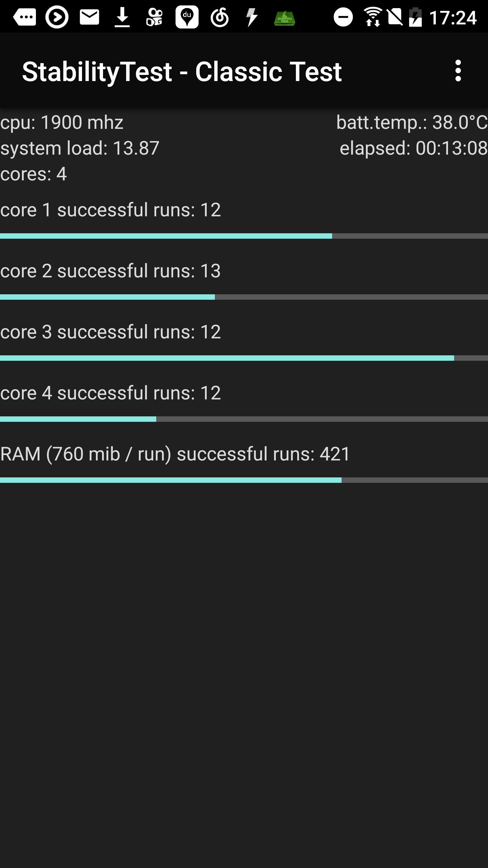This screenshot has height=868, width=488.
Task: Tap the StabilityTest - Classic Test title
Action: point(182,72)
